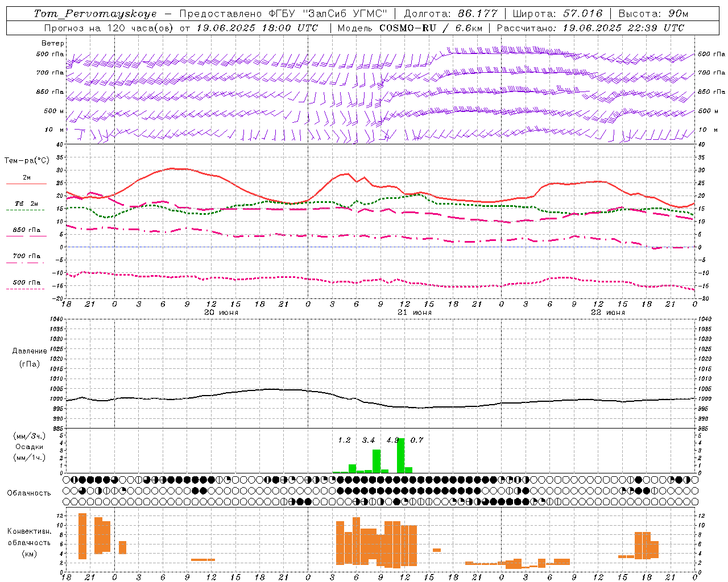Click the 'Ветер' wind panel label
Viewport: 728px width, 582px height.
(53, 43)
